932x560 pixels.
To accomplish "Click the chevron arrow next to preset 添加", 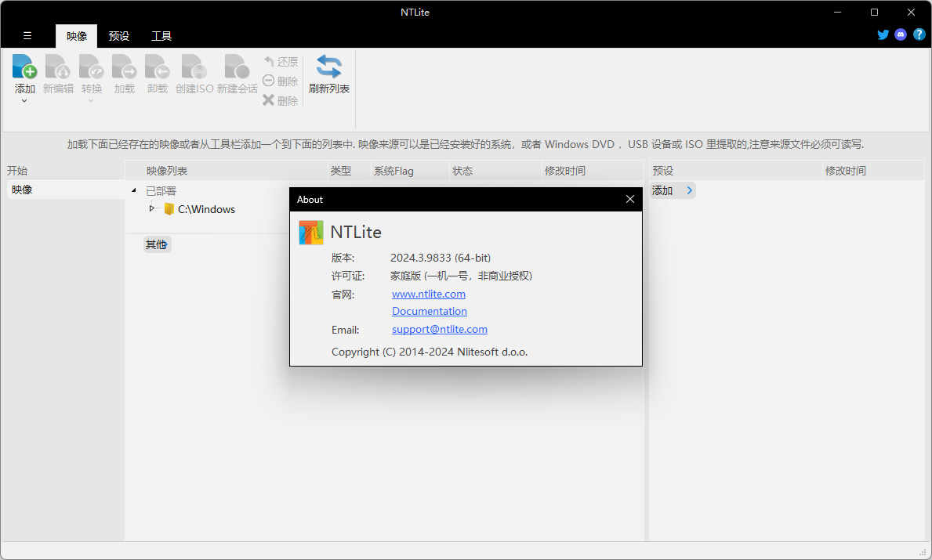I will (689, 190).
